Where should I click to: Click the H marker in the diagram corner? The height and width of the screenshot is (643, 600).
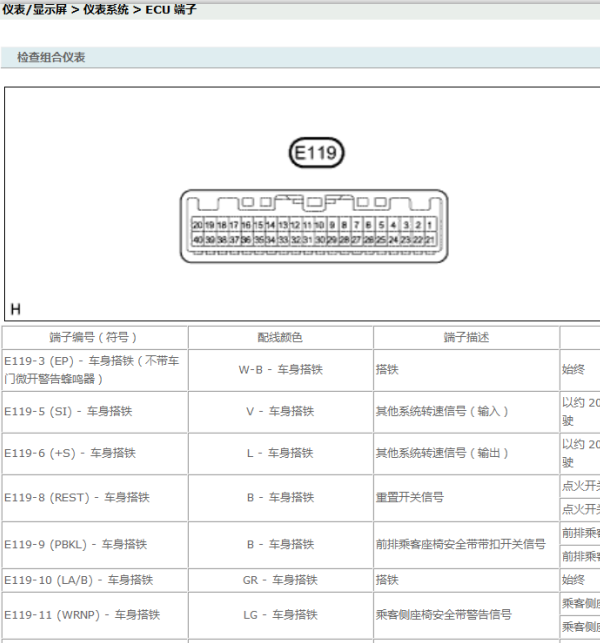tap(15, 309)
